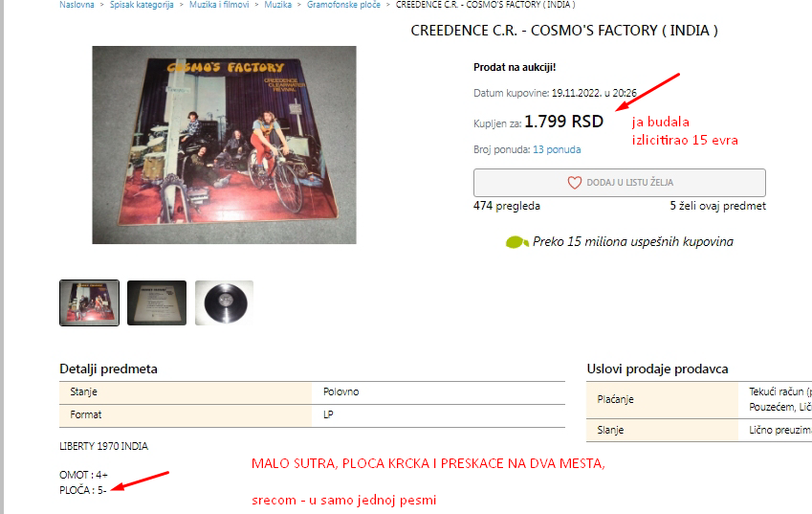Click the Plaćanje row in seller terms
Viewport: 812px width, 514px height.
(x=699, y=399)
